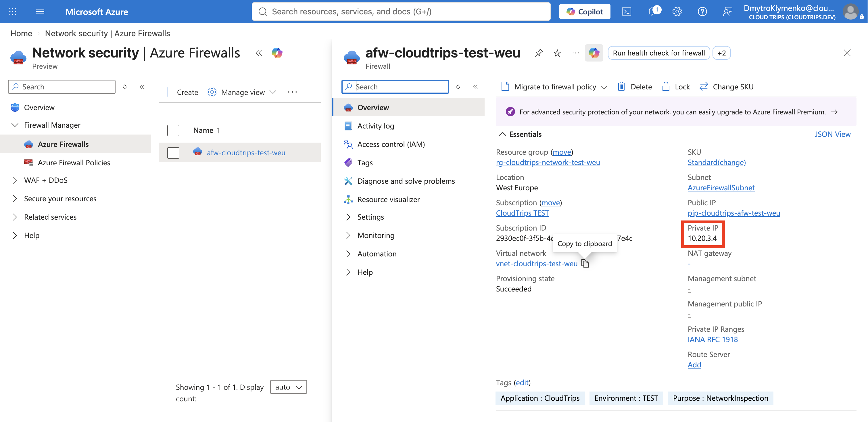Open the help question mark icon
868x422 pixels.
point(702,11)
